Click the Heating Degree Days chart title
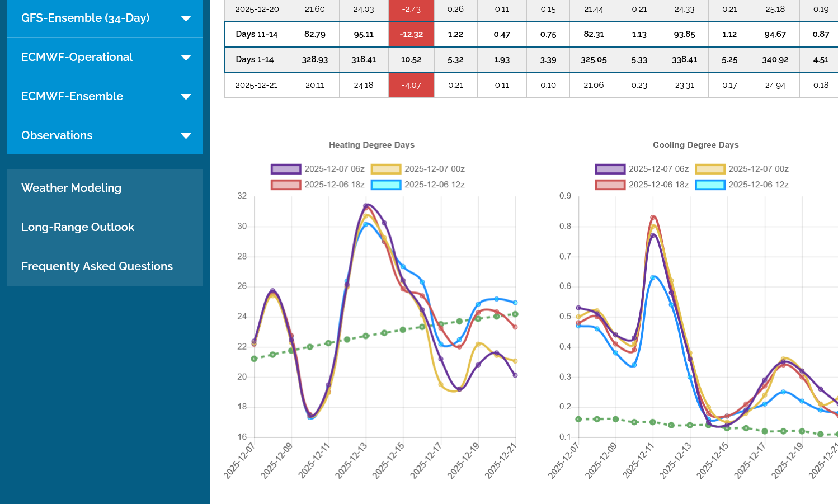838x504 pixels. [x=371, y=145]
